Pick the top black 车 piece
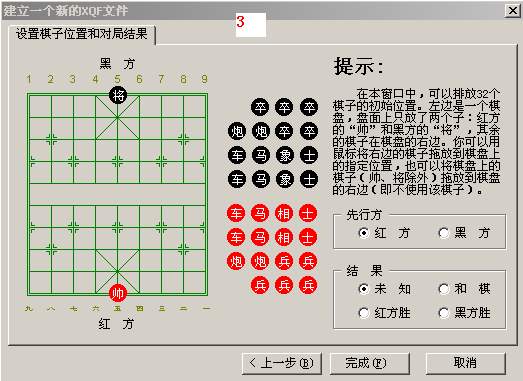The width and height of the screenshot is (523, 381). tap(237, 155)
